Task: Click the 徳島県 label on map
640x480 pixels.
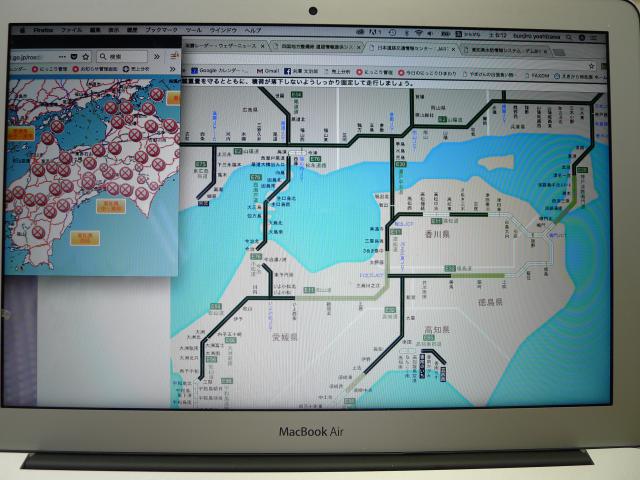Action: click(490, 302)
